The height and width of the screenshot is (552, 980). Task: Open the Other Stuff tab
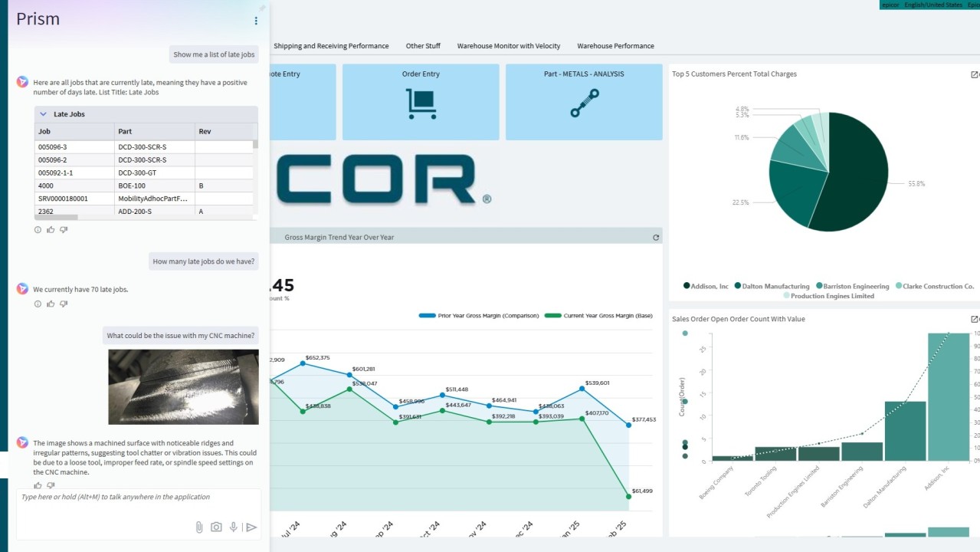tap(423, 46)
